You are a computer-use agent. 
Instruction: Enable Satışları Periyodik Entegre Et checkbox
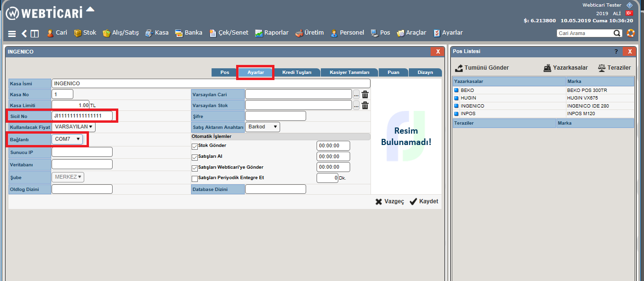194,179
